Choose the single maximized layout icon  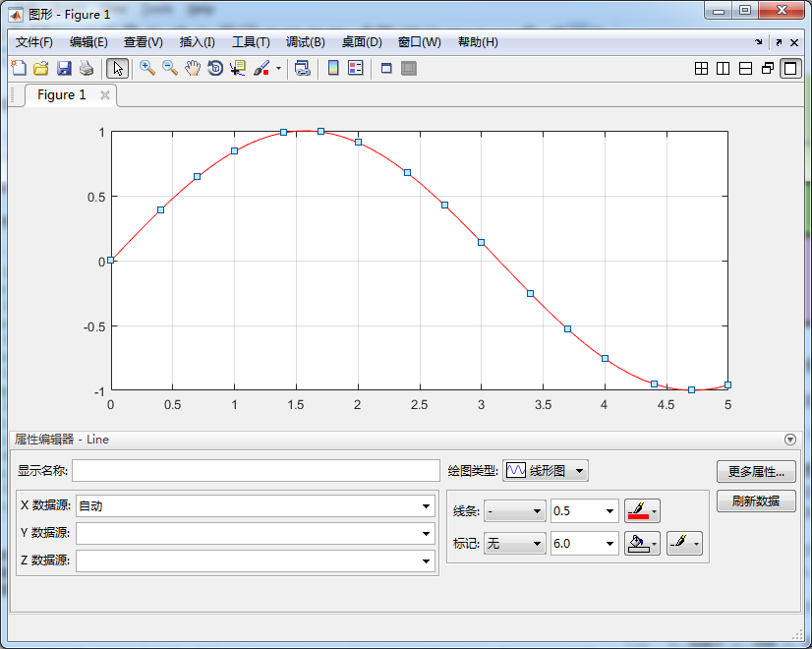(x=790, y=69)
